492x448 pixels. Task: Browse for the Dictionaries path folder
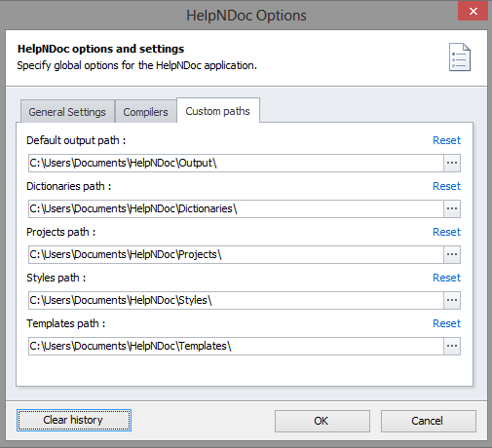coord(452,208)
